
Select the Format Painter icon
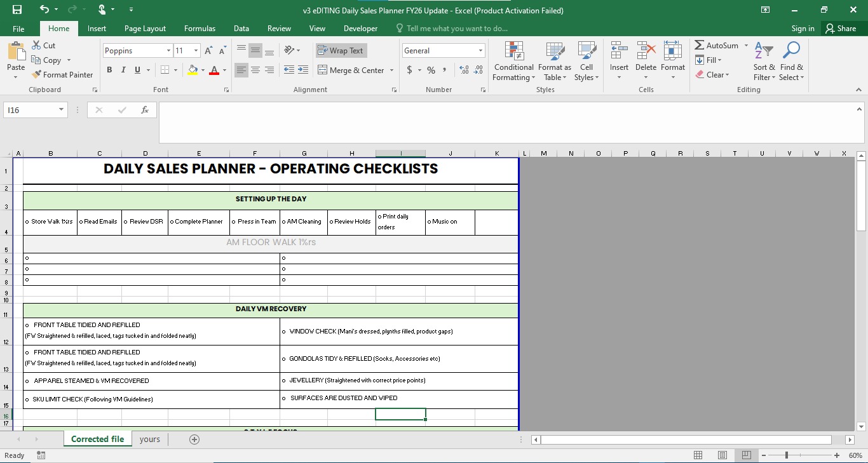pos(37,74)
